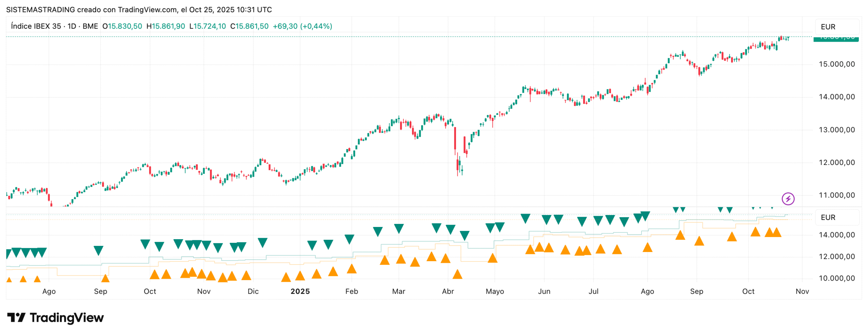Click the Dic label on the time axis
The width and height of the screenshot is (868, 336).
(253, 291)
